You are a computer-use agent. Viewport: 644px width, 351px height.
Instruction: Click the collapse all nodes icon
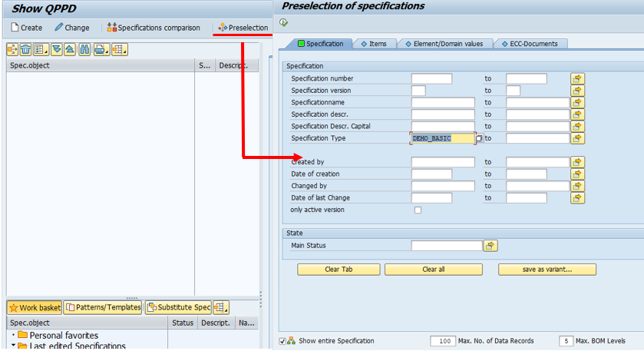click(70, 50)
